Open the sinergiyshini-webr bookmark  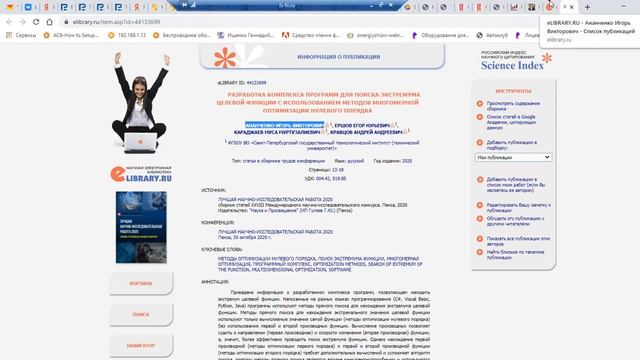[x=376, y=36]
